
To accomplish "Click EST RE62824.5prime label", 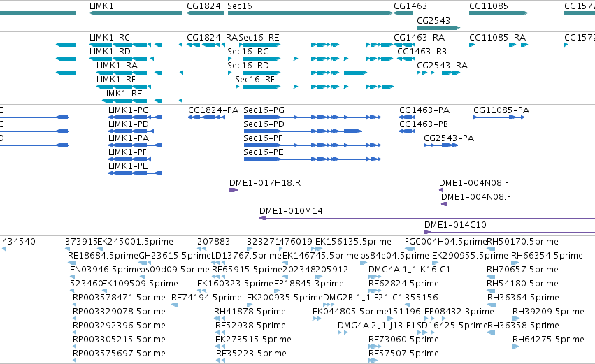I will tap(403, 284).
